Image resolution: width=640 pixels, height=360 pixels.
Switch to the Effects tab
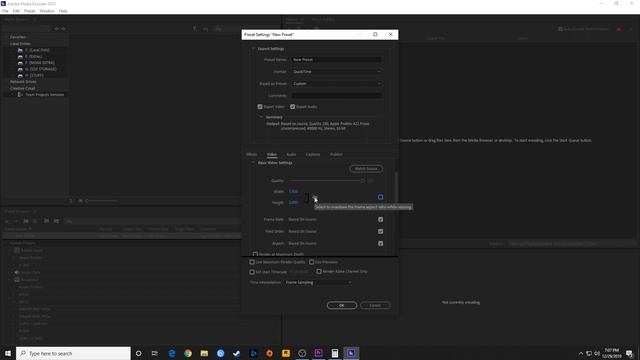[x=251, y=154]
